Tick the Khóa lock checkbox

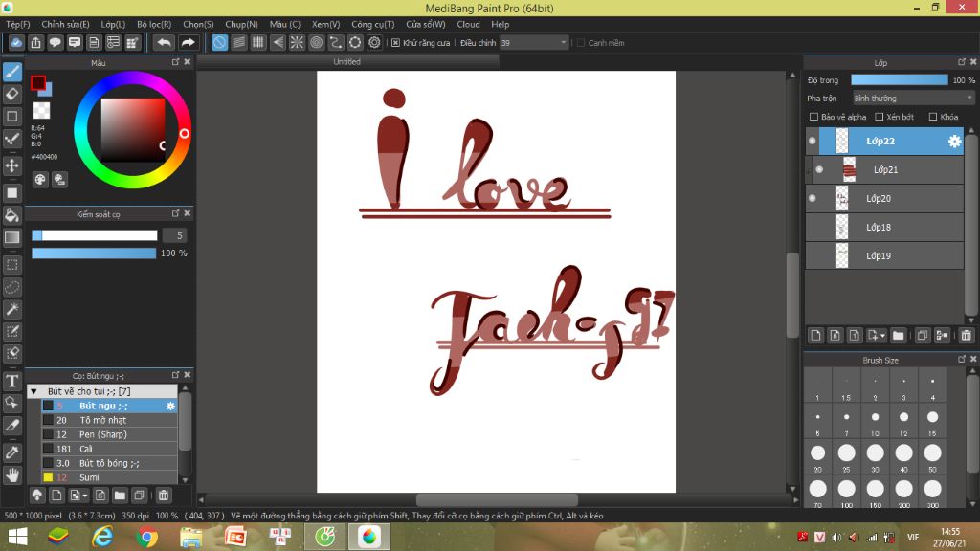(933, 117)
